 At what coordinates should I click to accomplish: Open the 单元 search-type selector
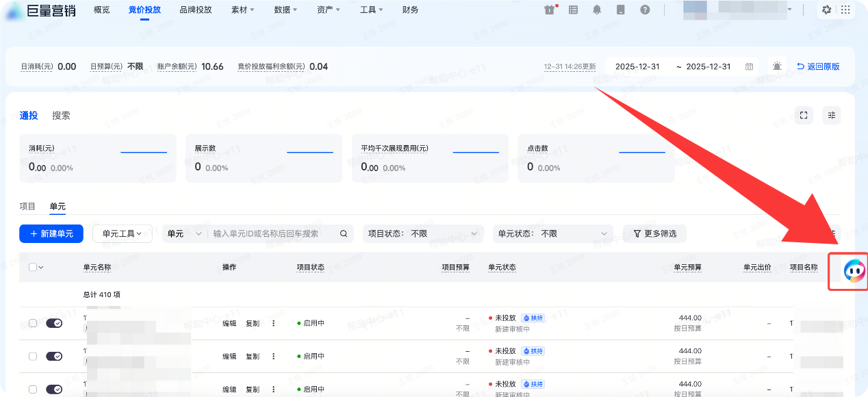click(x=183, y=233)
